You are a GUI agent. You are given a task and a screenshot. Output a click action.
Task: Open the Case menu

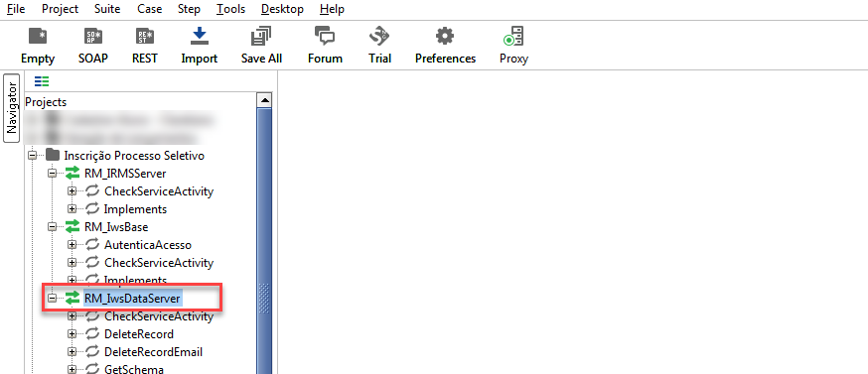tap(149, 9)
